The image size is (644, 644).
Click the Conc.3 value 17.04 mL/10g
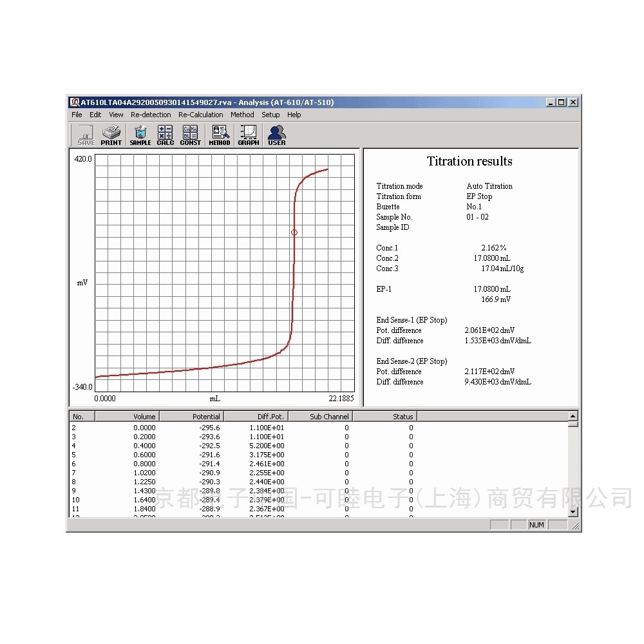pos(502,269)
